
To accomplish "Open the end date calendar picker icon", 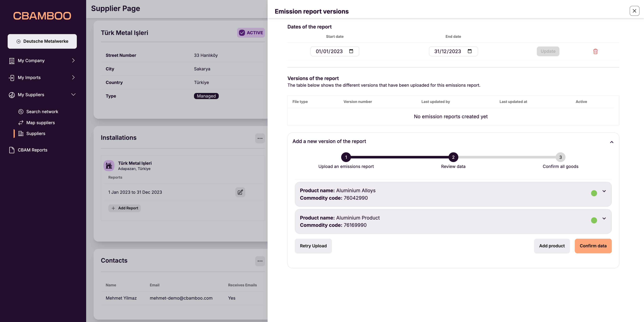I will [x=470, y=51].
